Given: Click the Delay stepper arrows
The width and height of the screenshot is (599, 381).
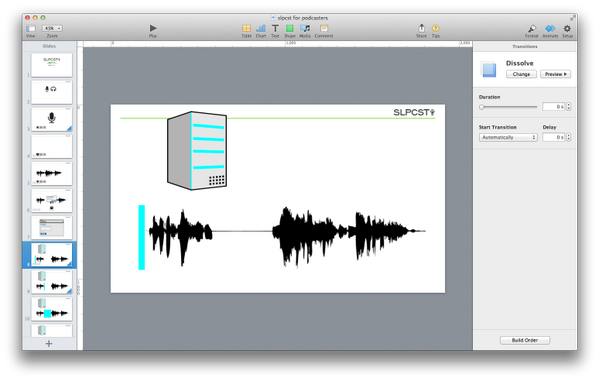Looking at the screenshot, I should (x=568, y=137).
